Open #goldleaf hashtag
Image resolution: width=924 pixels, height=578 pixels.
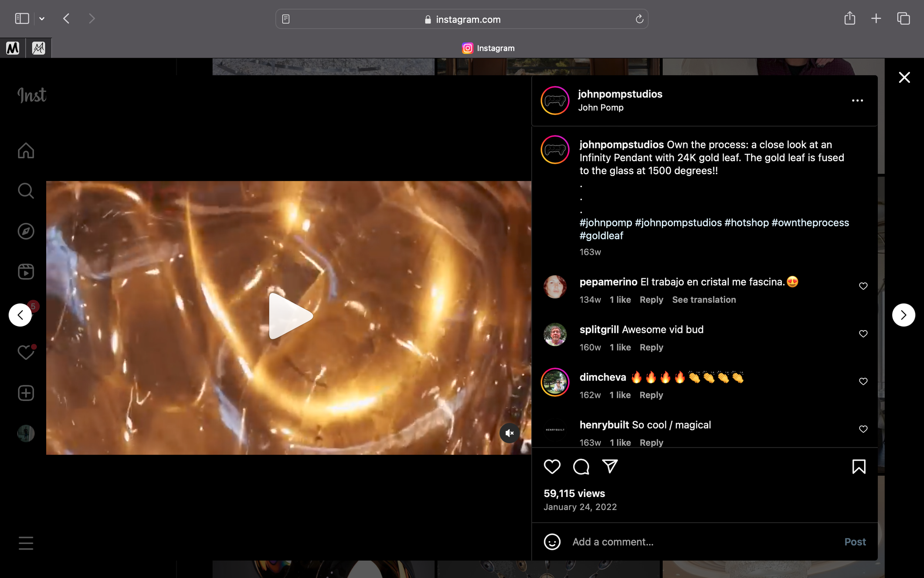pyautogui.click(x=601, y=236)
